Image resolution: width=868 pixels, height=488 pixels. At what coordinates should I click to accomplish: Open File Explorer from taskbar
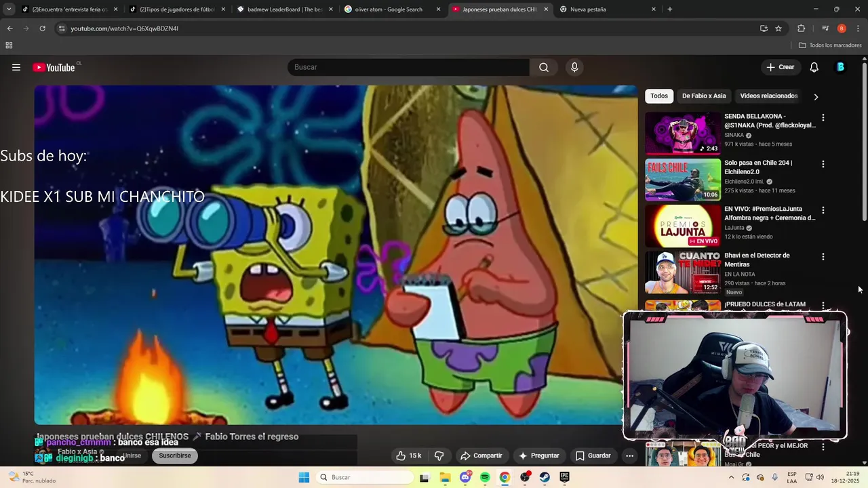pos(445,477)
